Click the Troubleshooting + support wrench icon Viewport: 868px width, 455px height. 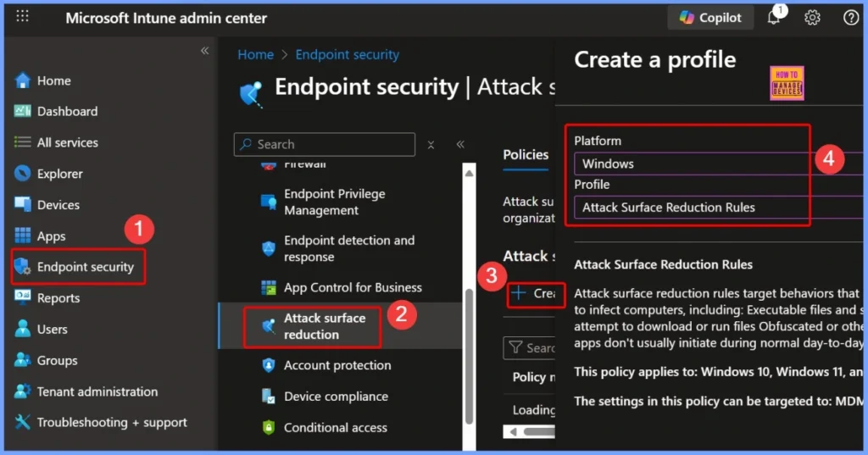click(x=22, y=422)
